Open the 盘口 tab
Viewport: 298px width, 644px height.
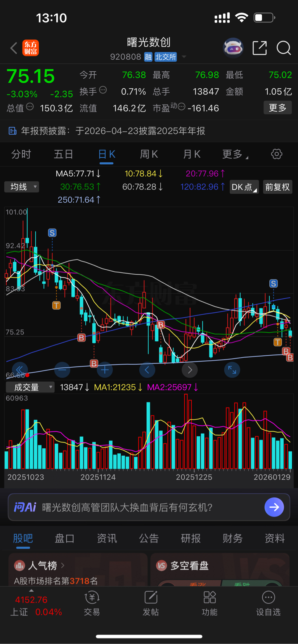coord(65,538)
